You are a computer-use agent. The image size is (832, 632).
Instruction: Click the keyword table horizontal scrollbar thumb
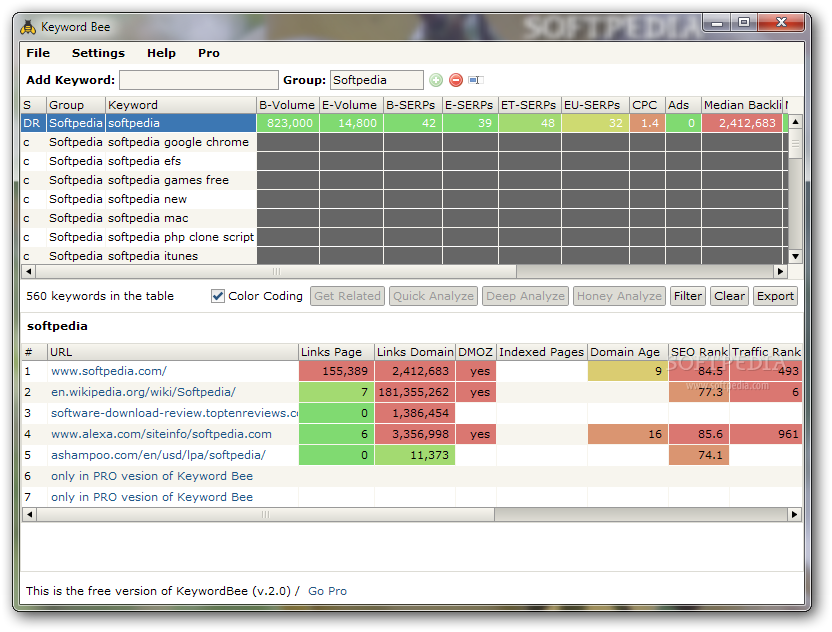276,272
